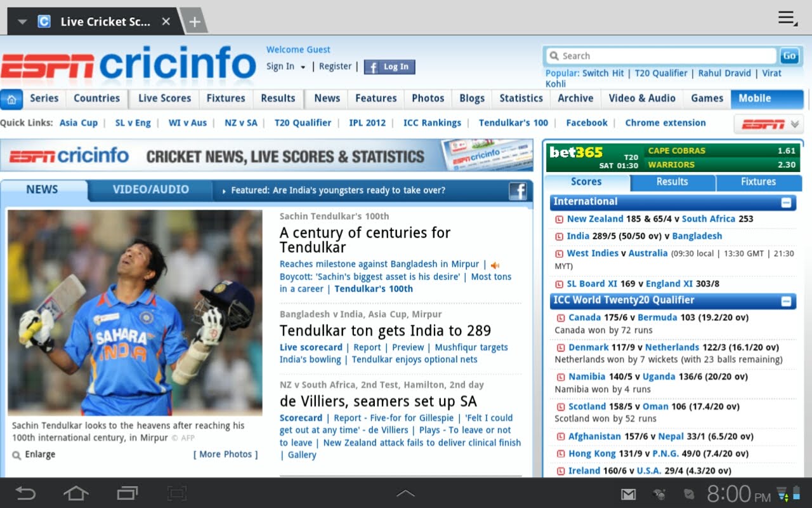Click score icon beside SL Board XI

coord(560,284)
